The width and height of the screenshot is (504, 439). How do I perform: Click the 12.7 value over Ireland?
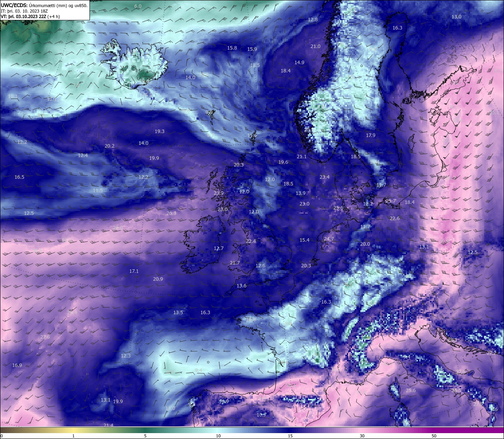(219, 248)
